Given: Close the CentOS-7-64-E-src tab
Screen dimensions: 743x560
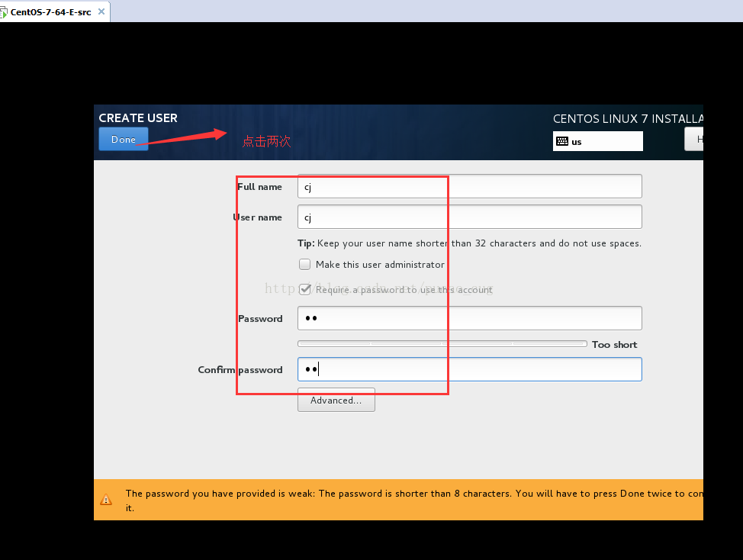Looking at the screenshot, I should coord(101,12).
